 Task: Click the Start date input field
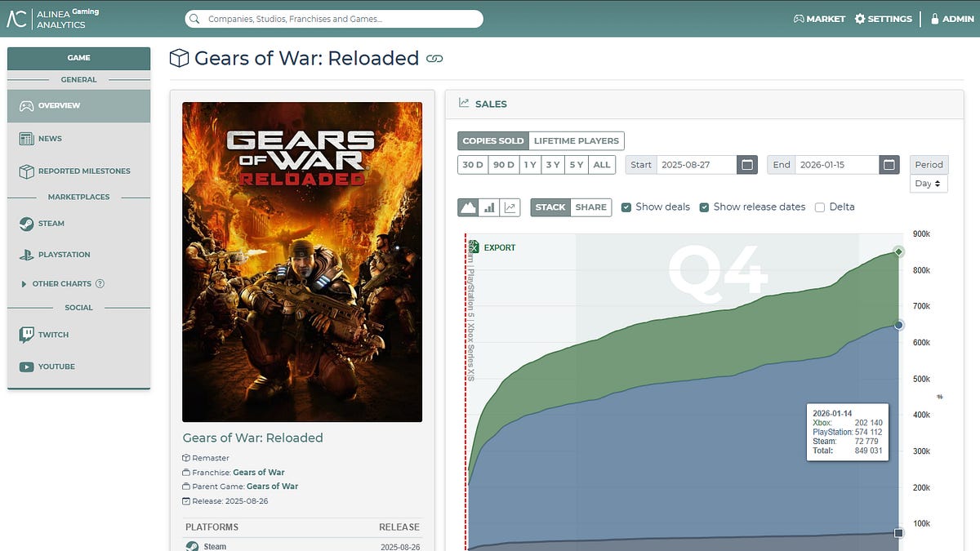tap(696, 165)
